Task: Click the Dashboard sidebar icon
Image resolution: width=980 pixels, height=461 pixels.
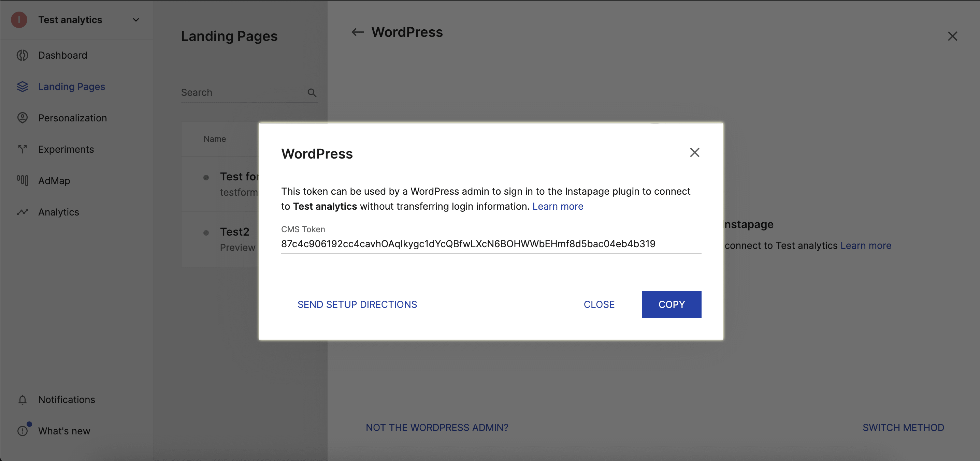Action: point(23,56)
